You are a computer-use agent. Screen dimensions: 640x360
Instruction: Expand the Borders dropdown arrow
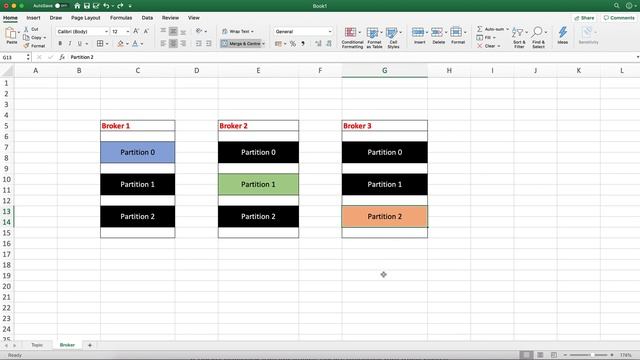(107, 44)
